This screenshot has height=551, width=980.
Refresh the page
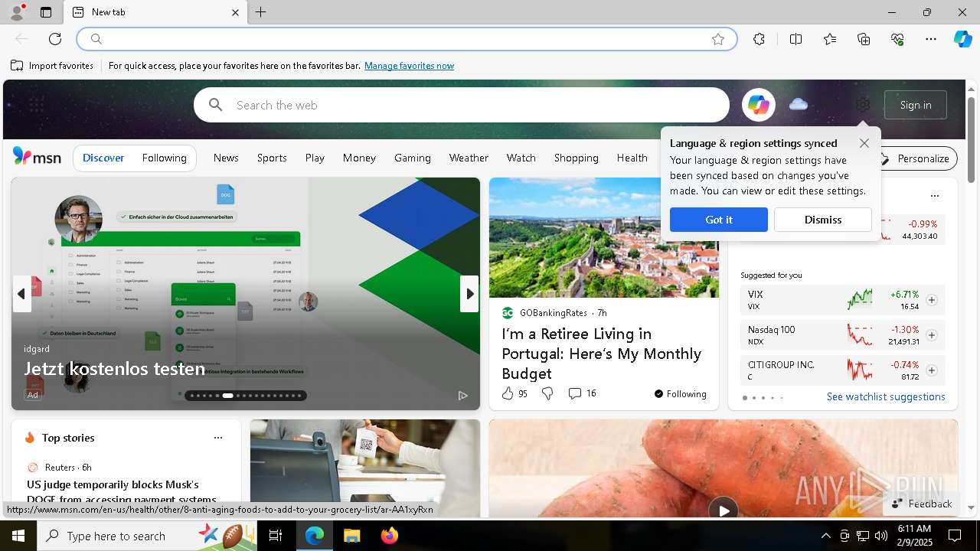pyautogui.click(x=55, y=39)
